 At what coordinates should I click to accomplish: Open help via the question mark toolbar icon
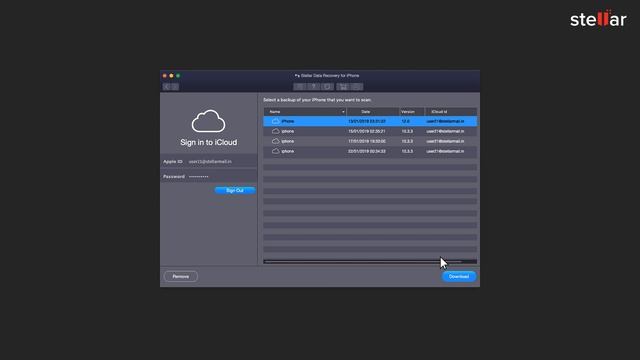point(313,87)
